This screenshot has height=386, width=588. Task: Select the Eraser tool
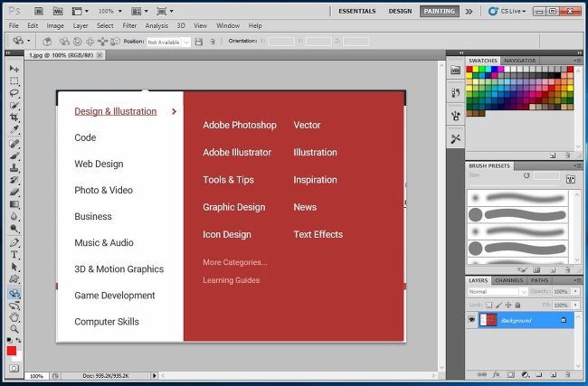[14, 193]
